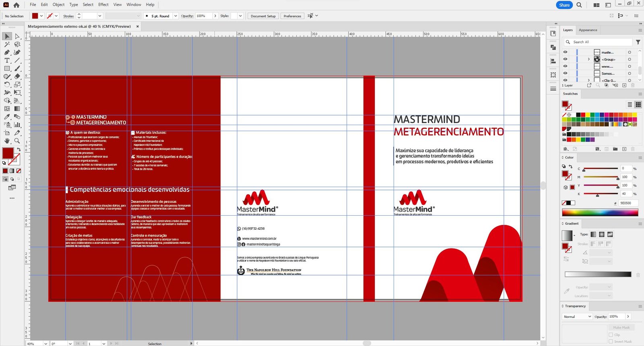Click the search magnifier icon top bar
644x346 pixels.
(x=579, y=5)
